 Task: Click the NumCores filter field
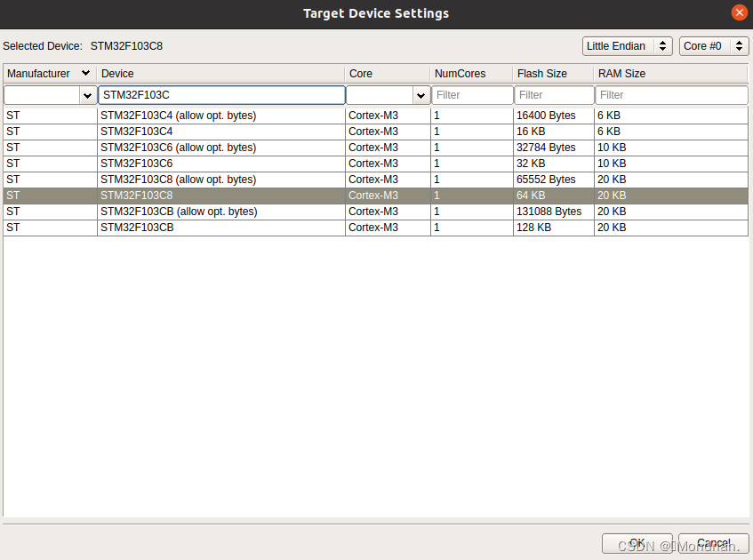point(472,95)
